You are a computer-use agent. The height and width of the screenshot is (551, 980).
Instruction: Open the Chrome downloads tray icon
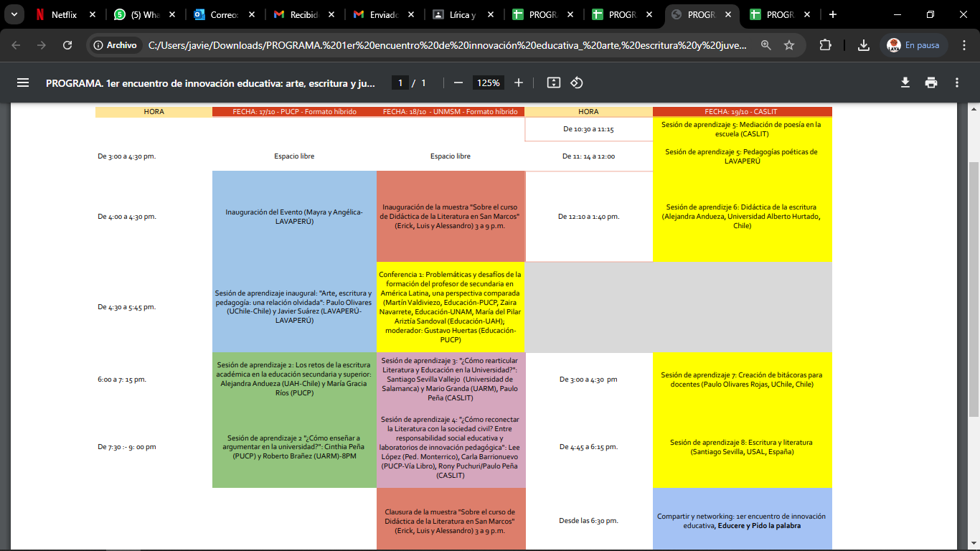pos(864,45)
